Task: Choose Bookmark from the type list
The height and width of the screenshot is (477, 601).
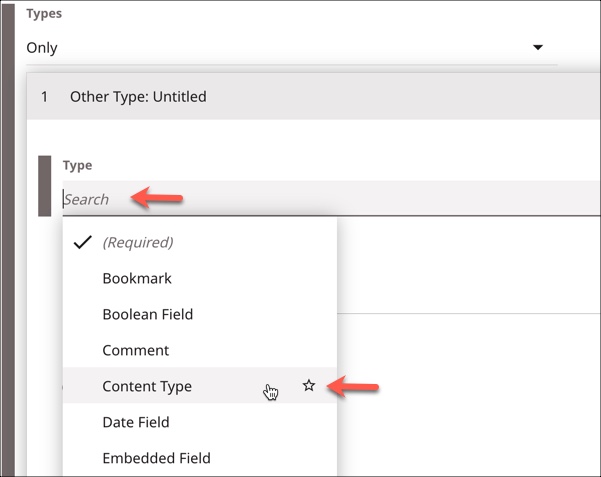Action: 200,278
